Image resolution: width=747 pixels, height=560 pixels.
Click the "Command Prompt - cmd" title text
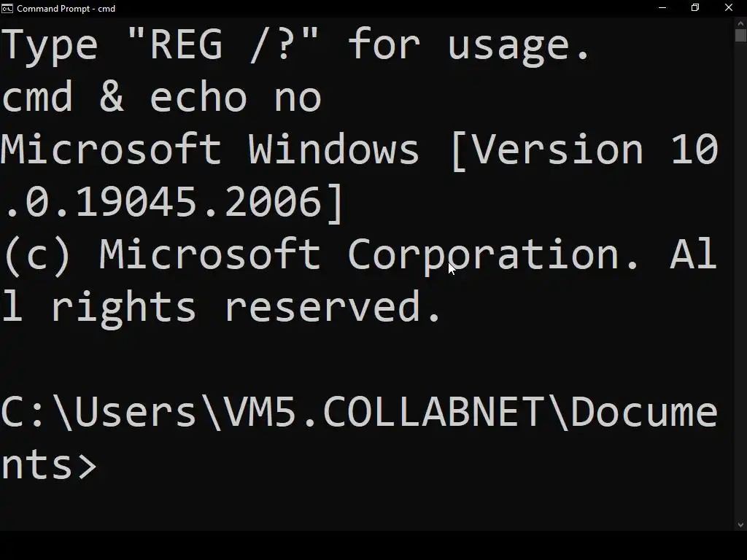click(x=66, y=9)
